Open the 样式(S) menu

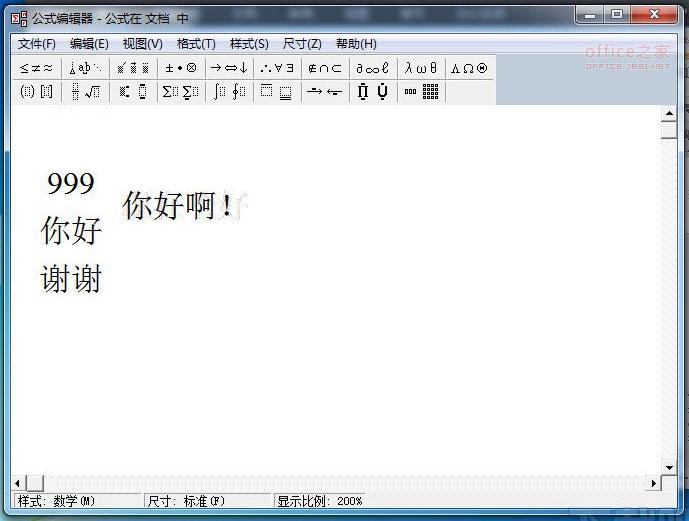tap(249, 44)
